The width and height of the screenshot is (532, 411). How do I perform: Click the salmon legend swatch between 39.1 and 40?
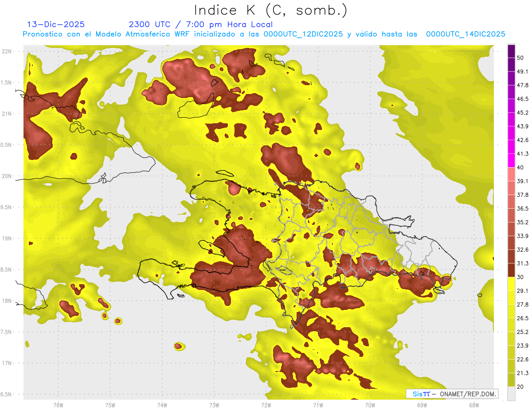pos(511,174)
